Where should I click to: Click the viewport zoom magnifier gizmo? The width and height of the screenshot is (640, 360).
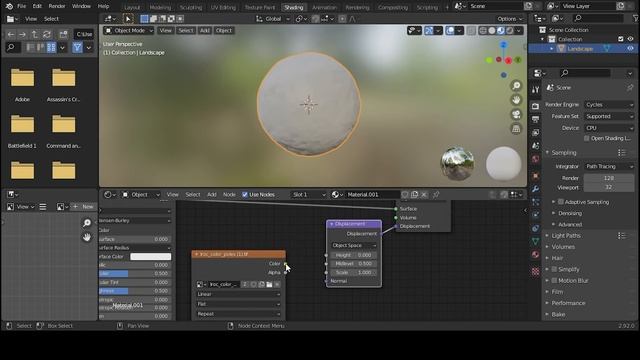click(x=516, y=85)
